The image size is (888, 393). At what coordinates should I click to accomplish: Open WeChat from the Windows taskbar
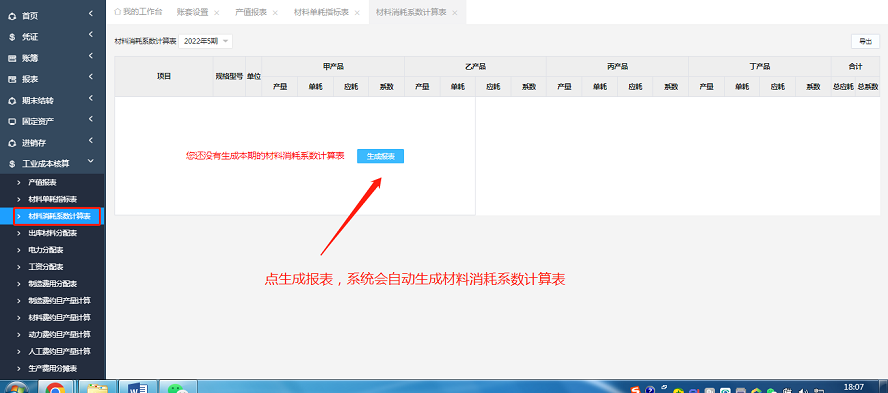178,387
